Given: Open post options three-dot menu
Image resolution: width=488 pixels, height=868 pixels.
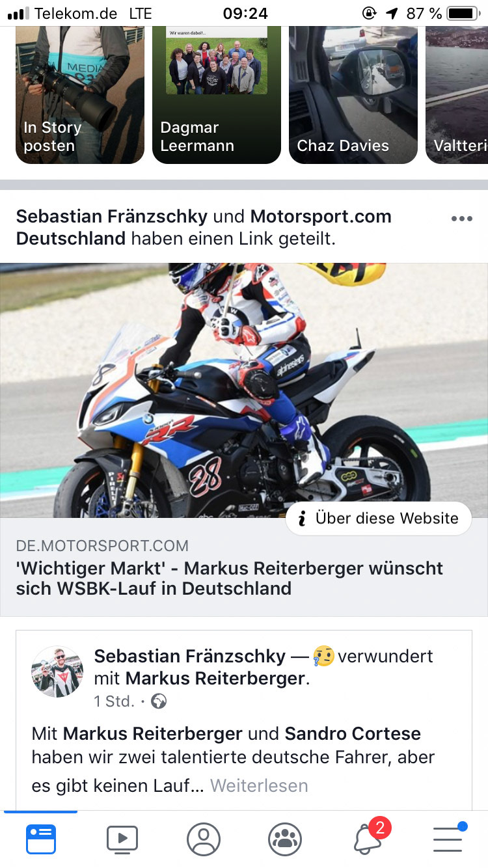Looking at the screenshot, I should (462, 219).
